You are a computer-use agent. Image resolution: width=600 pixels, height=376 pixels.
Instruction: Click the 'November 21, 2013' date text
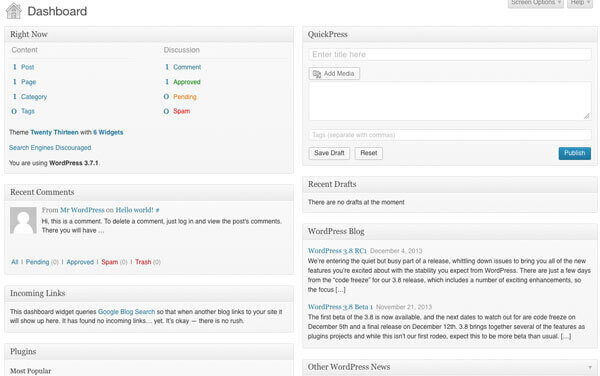[x=404, y=307]
